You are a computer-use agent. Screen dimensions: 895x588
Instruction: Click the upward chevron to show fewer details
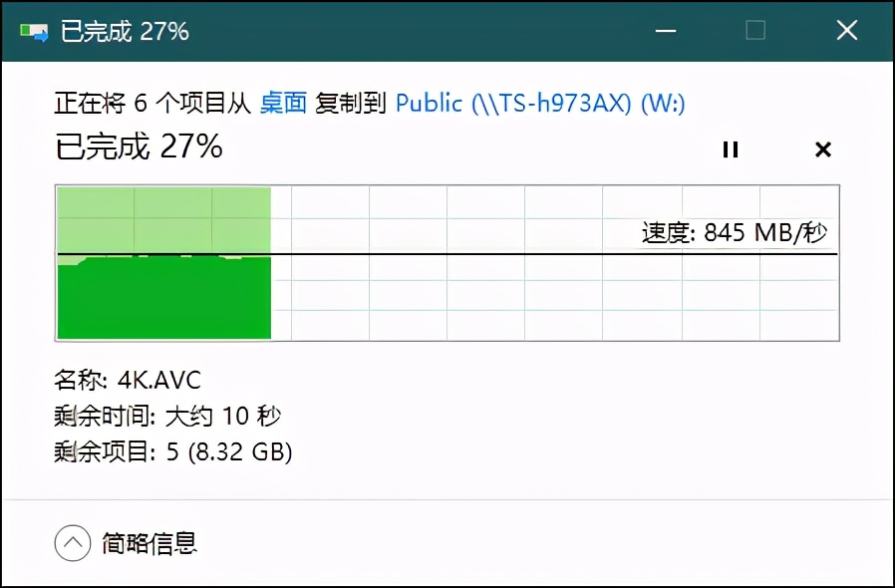click(73, 543)
